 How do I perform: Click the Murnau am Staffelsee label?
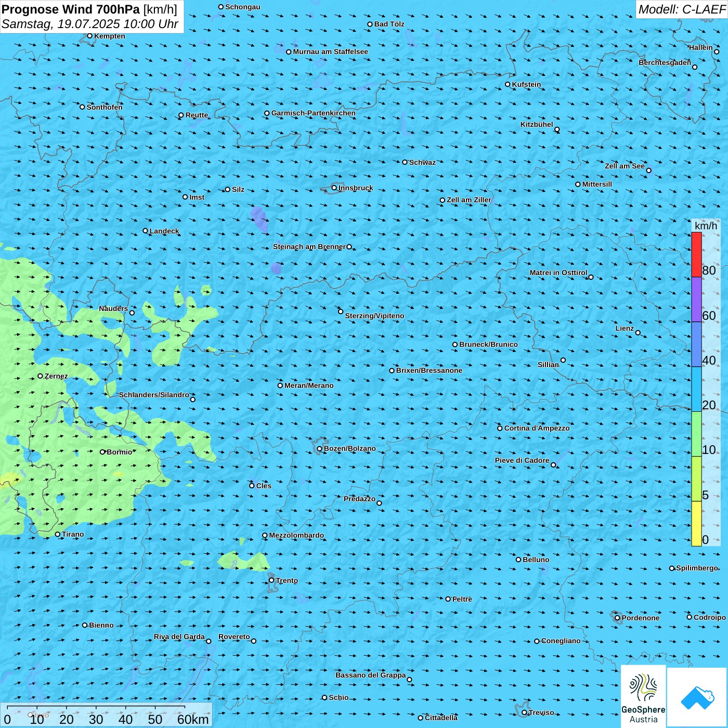coord(331,51)
